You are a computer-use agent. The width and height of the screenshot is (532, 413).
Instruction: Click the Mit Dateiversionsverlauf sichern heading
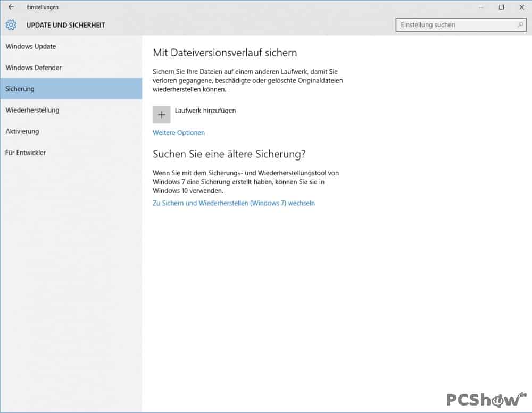[x=225, y=53]
